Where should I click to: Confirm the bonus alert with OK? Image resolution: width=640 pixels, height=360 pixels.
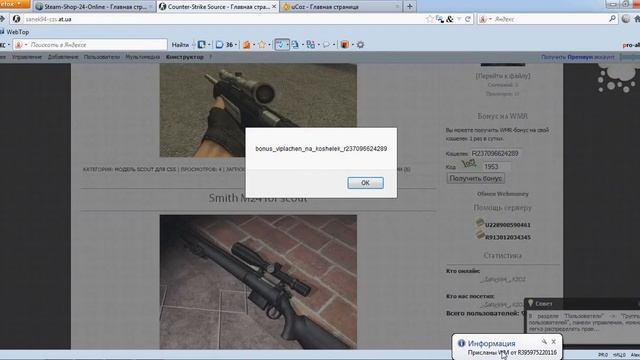(365, 183)
